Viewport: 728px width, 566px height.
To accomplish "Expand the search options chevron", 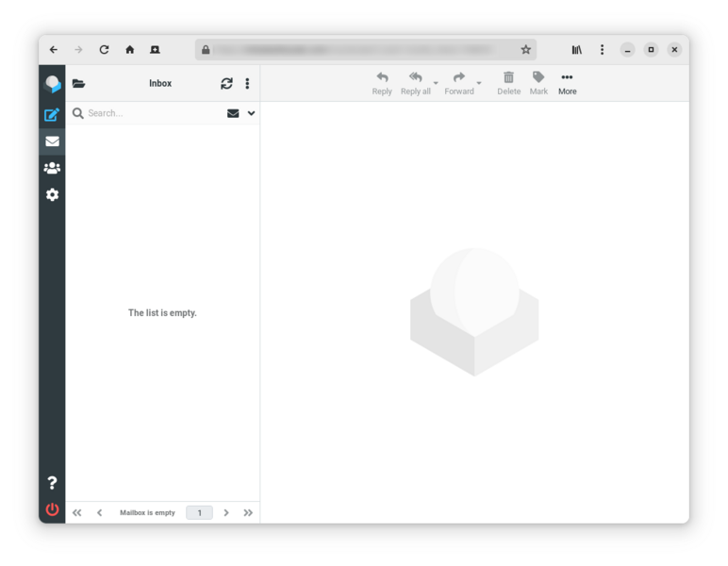I will coord(251,113).
